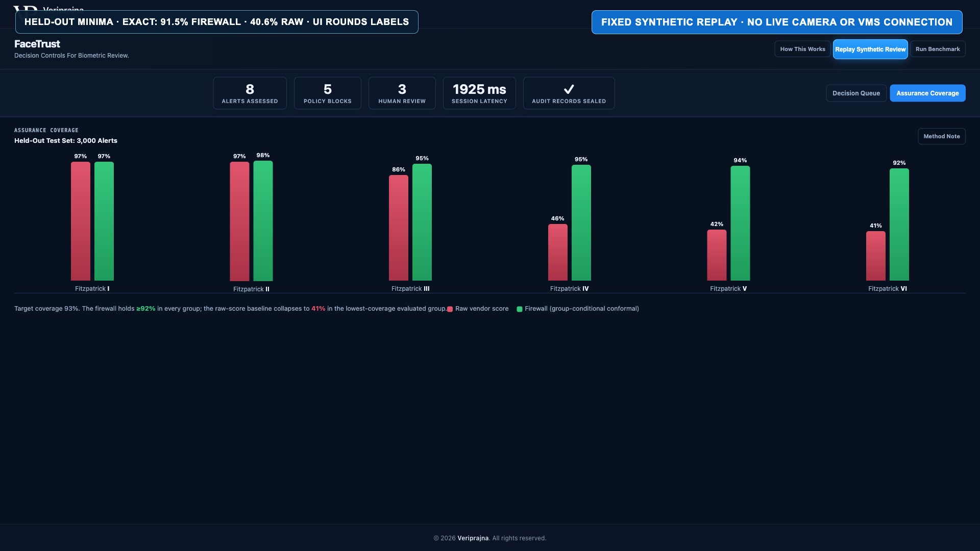Click the Held-Out Test Set: 3,000 Alerts heading
Screen dimensions: 980x551
pyautogui.click(x=66, y=141)
